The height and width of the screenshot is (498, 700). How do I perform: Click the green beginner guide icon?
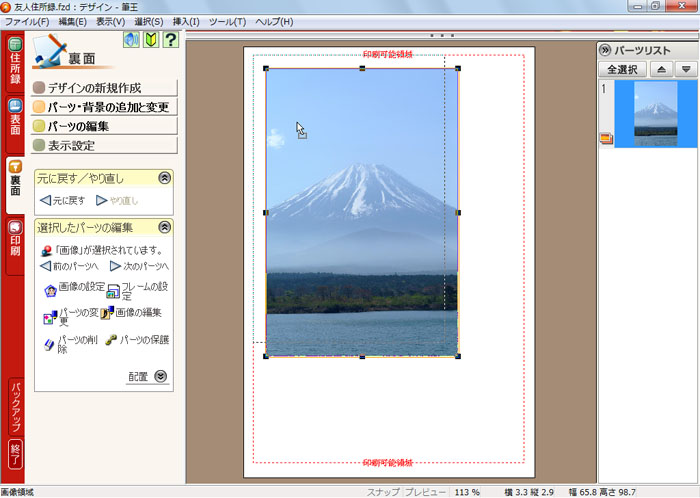pyautogui.click(x=152, y=40)
